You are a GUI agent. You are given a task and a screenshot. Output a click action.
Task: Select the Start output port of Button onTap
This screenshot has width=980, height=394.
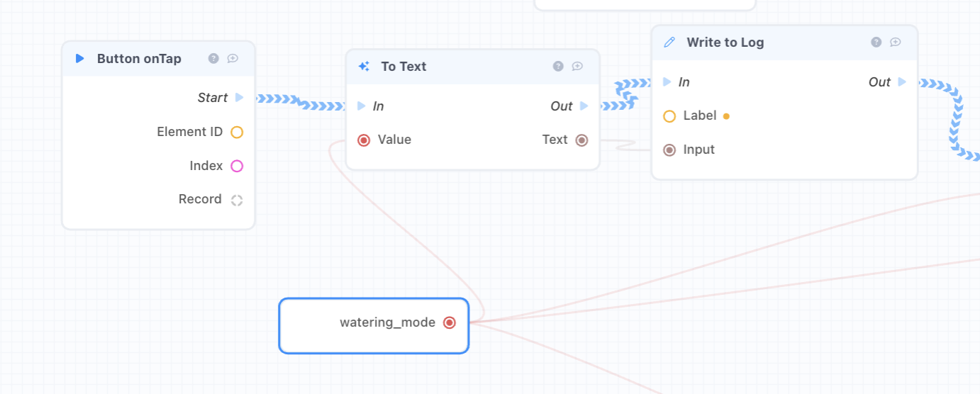[240, 98]
